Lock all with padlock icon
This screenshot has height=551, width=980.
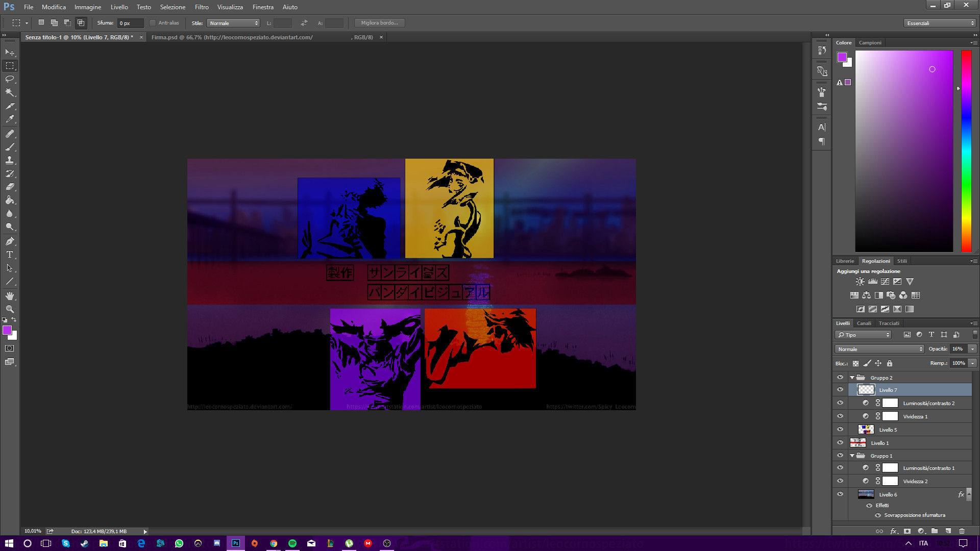pyautogui.click(x=890, y=363)
